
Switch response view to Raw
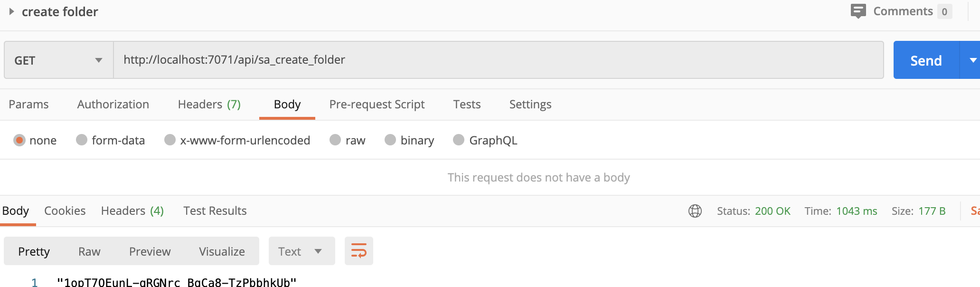coord(89,251)
